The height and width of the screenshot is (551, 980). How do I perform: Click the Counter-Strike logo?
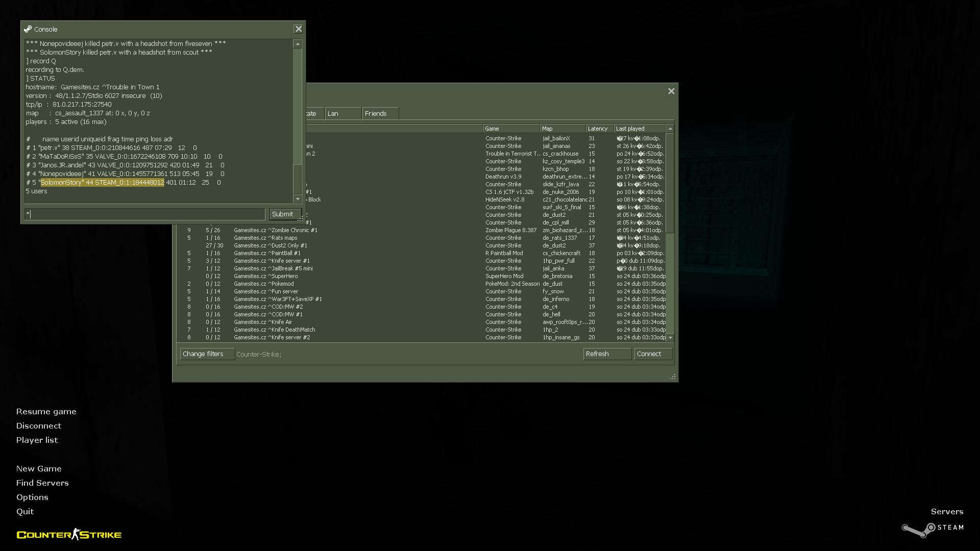coord(69,534)
